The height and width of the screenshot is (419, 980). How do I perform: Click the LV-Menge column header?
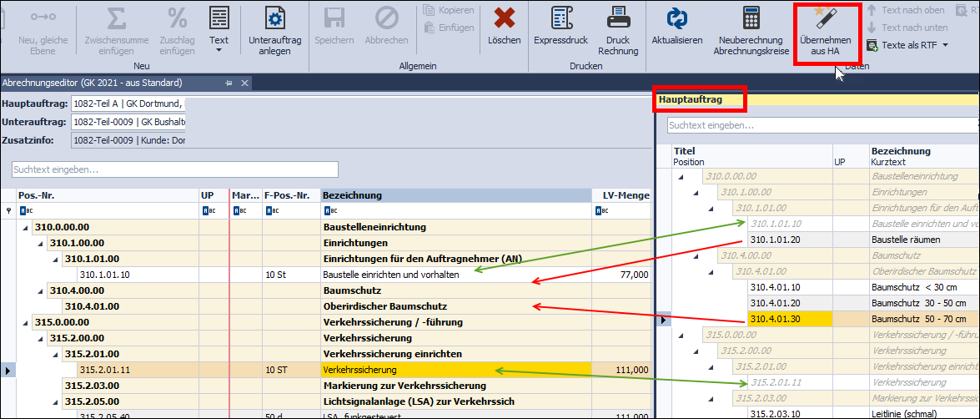621,195
